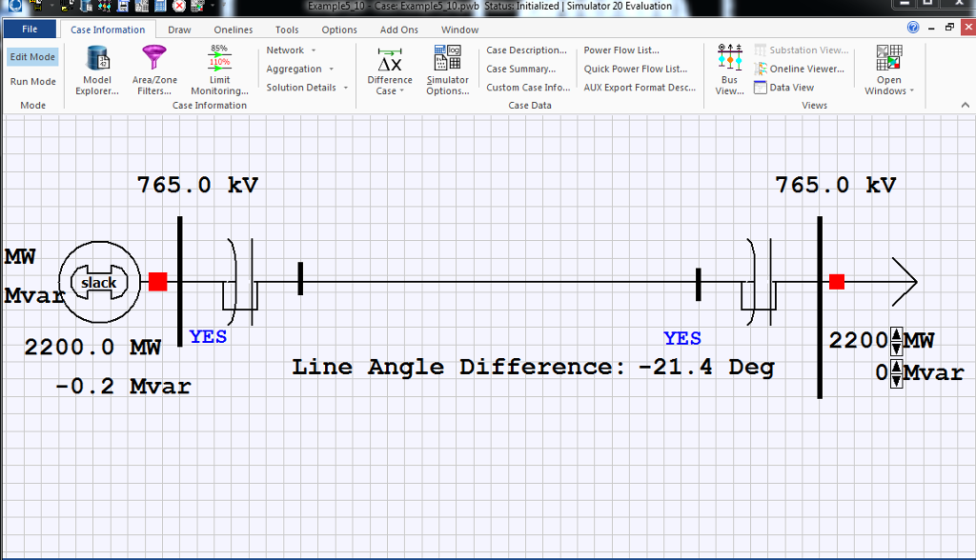This screenshot has width=976, height=560.
Task: Open Area/Zone Filters funnel icon
Action: coord(153,70)
